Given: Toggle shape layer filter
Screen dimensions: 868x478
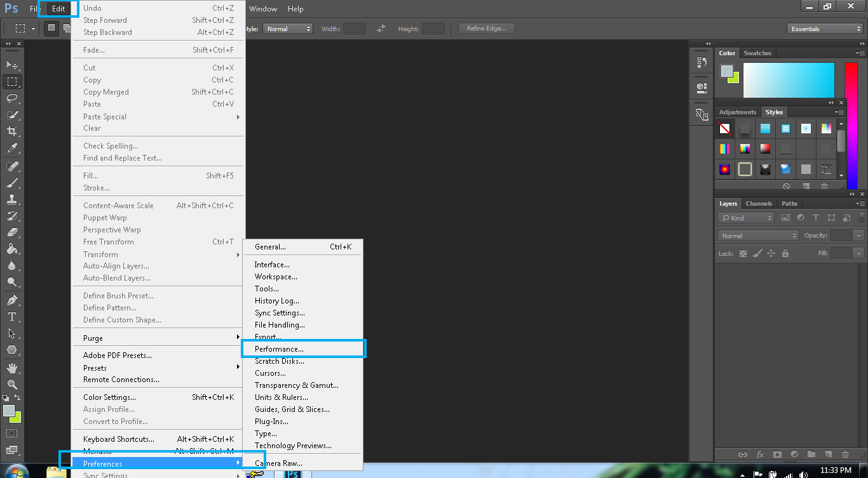Looking at the screenshot, I should pos(831,218).
